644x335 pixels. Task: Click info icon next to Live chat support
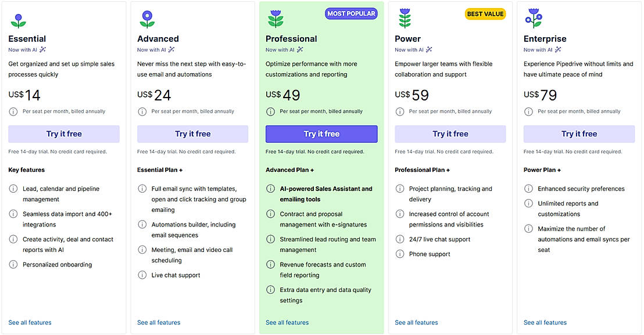(x=142, y=275)
